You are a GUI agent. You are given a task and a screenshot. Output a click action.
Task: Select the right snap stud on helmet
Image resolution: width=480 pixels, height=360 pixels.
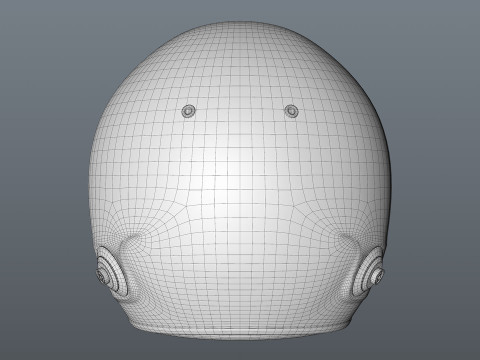pyautogui.click(x=291, y=111)
